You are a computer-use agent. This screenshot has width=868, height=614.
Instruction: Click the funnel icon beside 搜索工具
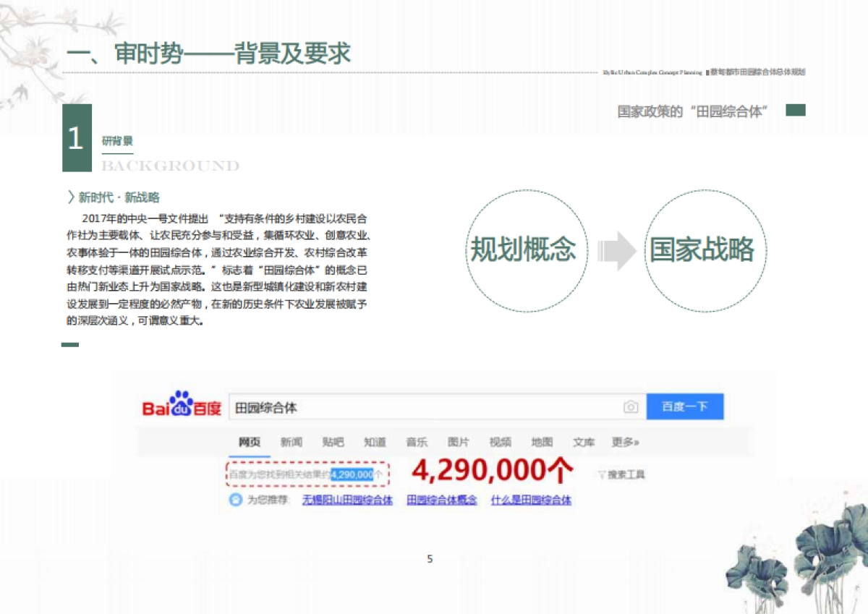click(x=601, y=475)
